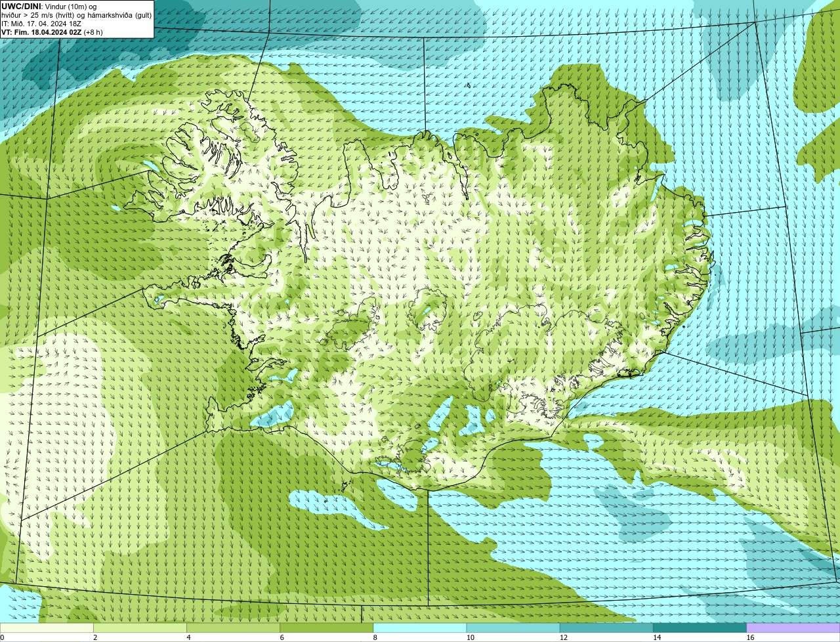
Task: Click the '14' scale label
Action: tap(657, 637)
